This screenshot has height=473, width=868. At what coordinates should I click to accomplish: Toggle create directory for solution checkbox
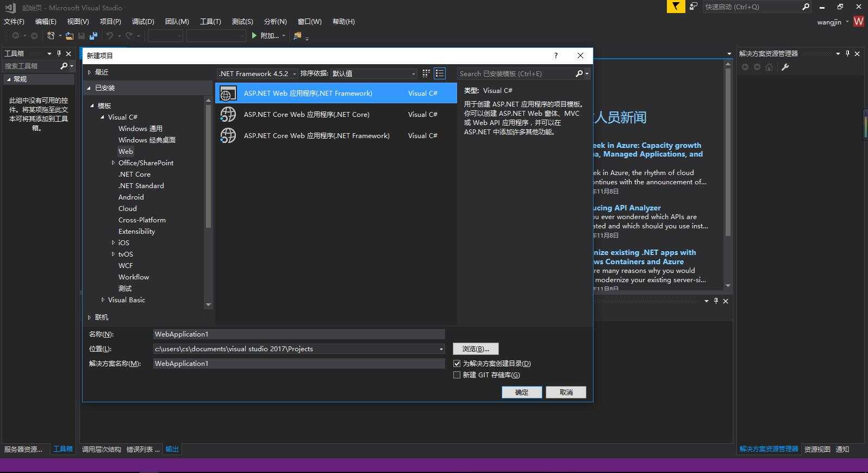(x=457, y=363)
